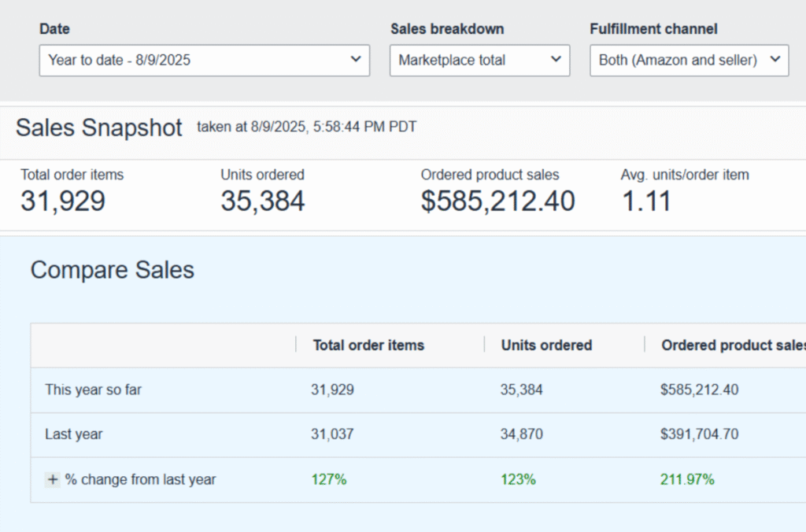Viewport: 806px width, 532px height.
Task: Click the 31,929 total order items snapshot value
Action: coord(63,201)
